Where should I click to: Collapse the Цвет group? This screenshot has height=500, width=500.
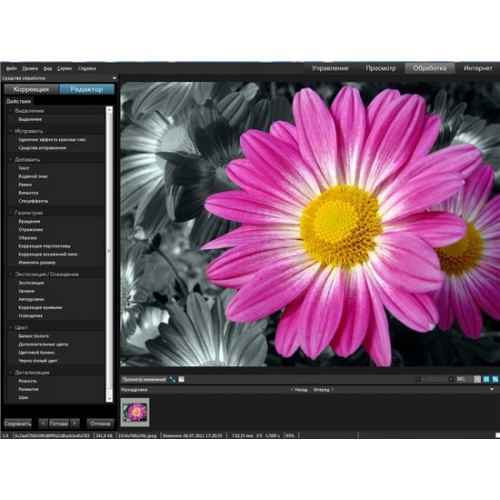(x=11, y=327)
